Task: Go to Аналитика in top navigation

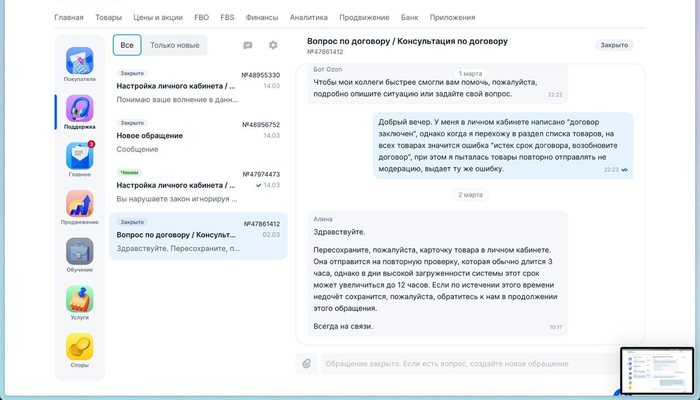Action: click(308, 18)
